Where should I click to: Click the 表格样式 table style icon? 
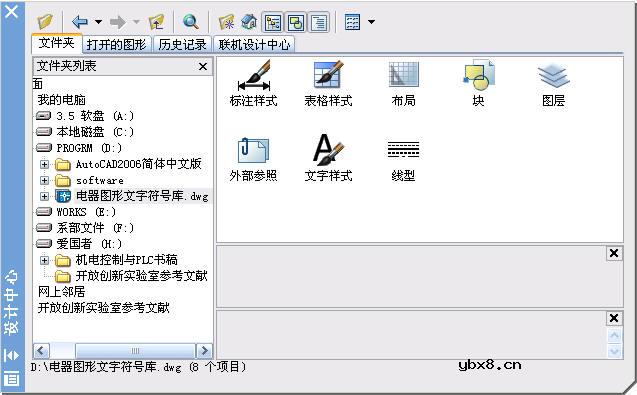(328, 84)
